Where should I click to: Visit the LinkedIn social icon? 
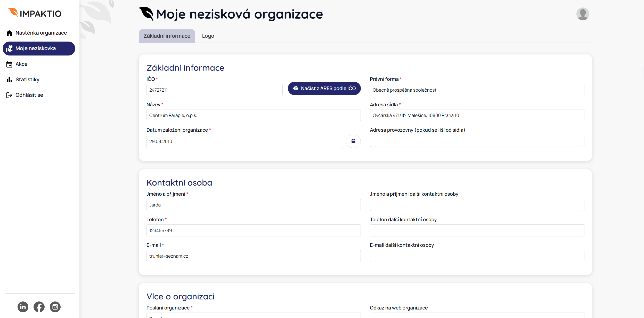tap(23, 307)
